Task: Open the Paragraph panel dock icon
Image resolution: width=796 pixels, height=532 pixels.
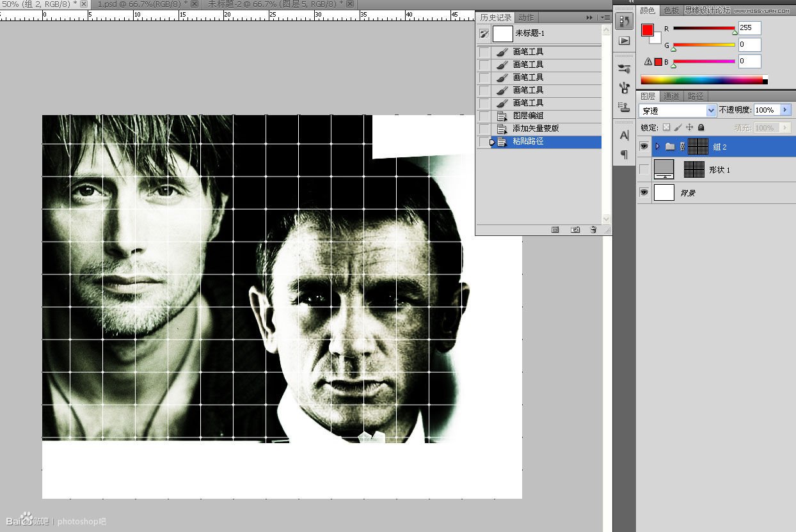Action: [624, 155]
